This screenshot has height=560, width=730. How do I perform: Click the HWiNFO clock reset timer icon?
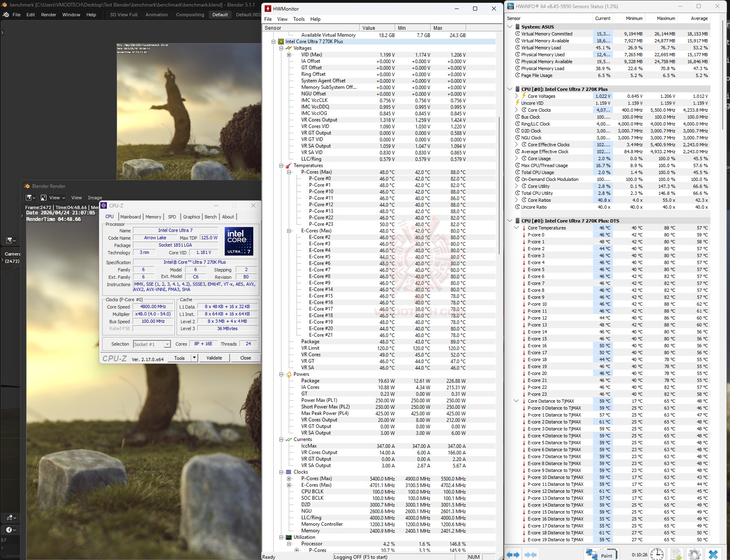tap(657, 554)
